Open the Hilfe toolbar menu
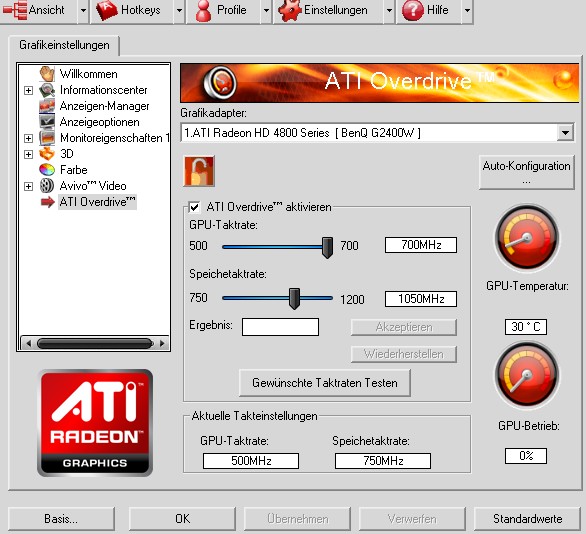 click(429, 10)
